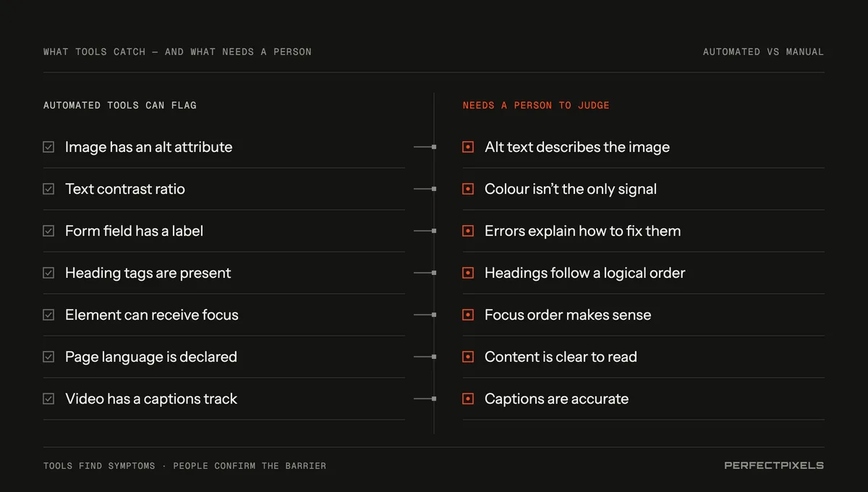868x492 pixels.
Task: Click the text 'Video has a captions track'
Action: (150, 399)
